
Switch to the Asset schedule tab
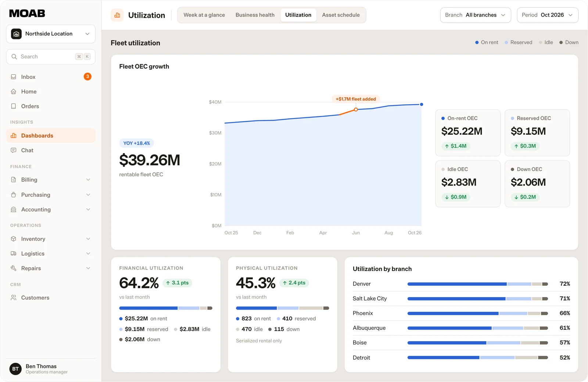pos(341,15)
